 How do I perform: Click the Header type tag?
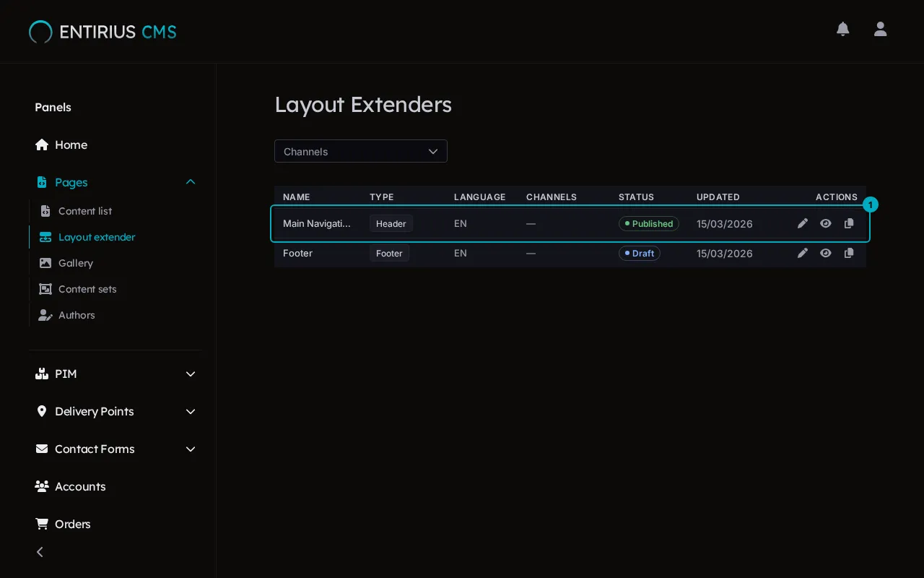391,223
